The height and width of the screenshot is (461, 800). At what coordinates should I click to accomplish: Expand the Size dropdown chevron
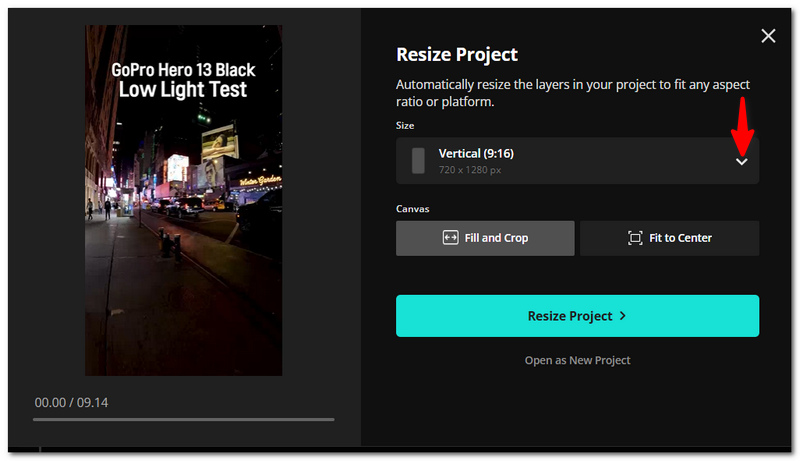point(741,162)
